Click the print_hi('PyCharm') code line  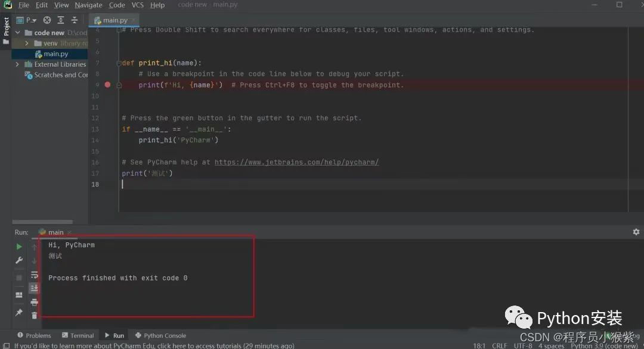click(179, 141)
